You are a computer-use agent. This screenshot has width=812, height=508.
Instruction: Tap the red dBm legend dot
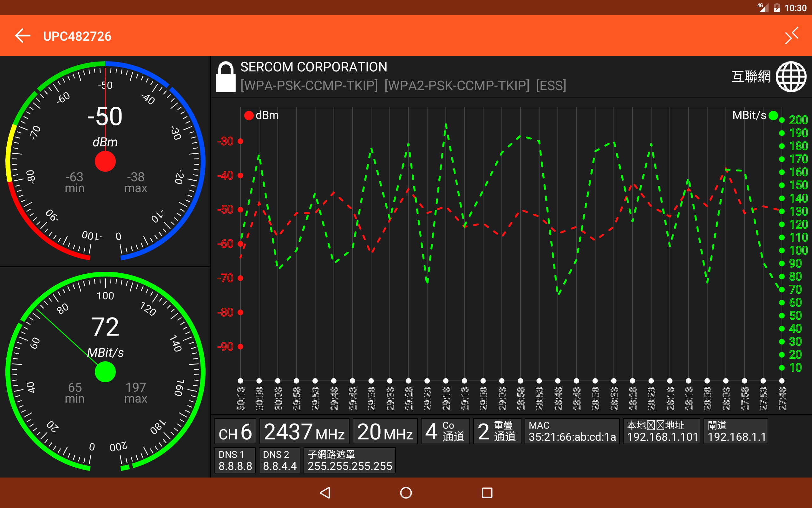(249, 116)
